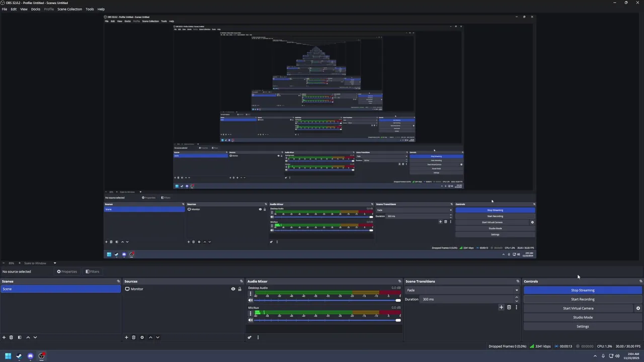The height and width of the screenshot is (362, 644).
Task: Open Audio Mixer bottom three-dot menu
Action: (258, 337)
